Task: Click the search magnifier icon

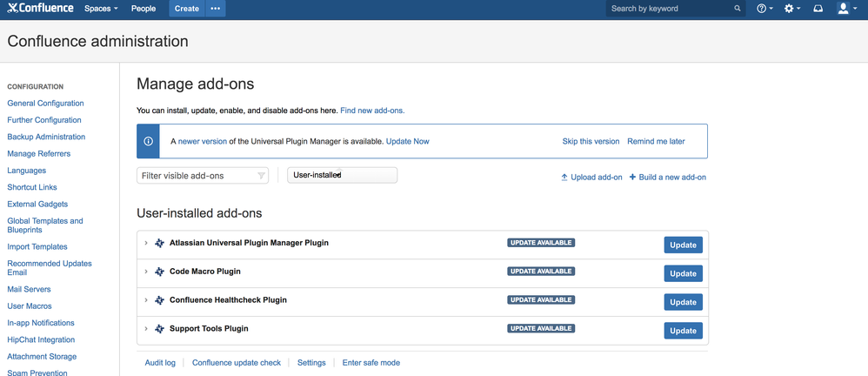Action: pyautogui.click(x=738, y=9)
